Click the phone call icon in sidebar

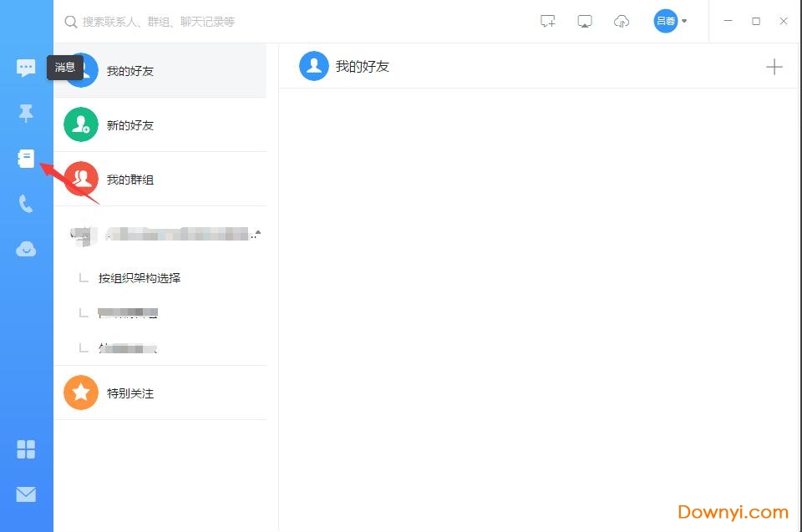click(26, 203)
